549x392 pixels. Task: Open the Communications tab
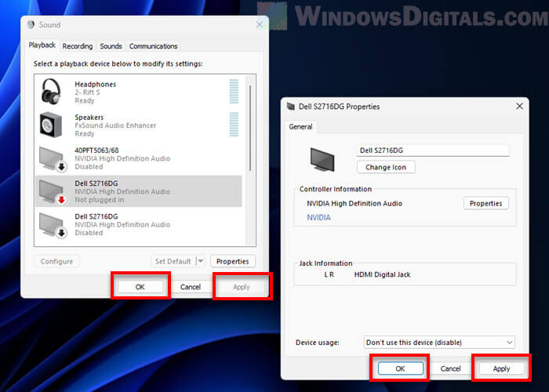click(154, 46)
